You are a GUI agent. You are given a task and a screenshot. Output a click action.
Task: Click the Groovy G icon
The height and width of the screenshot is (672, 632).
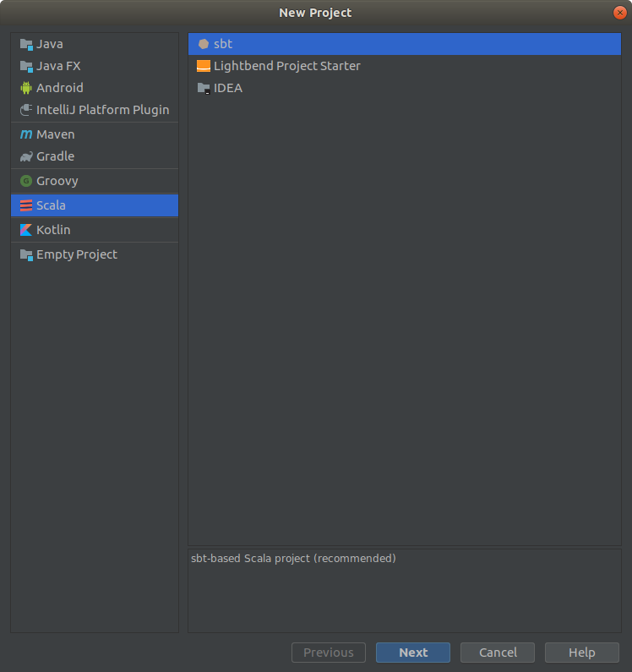26,181
